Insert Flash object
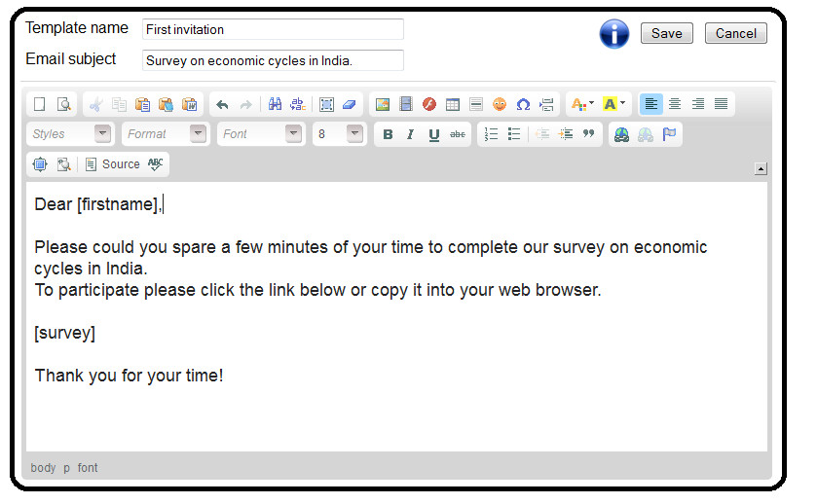This screenshot has height=504, width=817. 429,104
